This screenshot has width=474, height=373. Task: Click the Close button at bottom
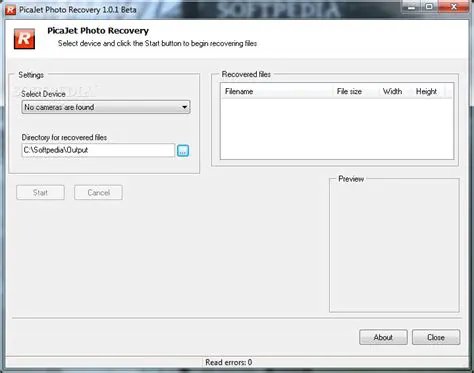click(436, 337)
